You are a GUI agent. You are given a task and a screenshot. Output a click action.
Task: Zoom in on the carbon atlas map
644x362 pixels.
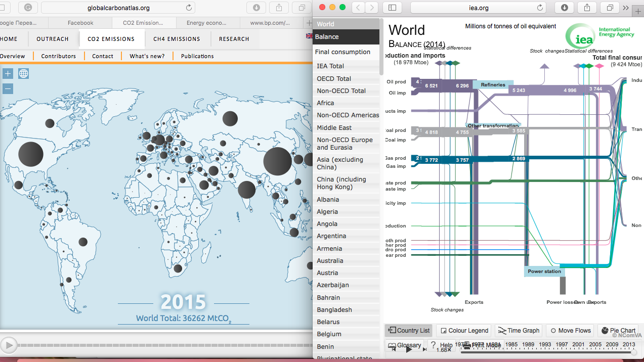click(8, 73)
